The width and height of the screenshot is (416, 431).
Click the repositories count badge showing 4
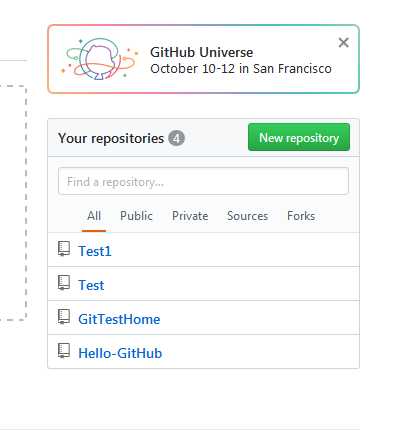(x=176, y=138)
